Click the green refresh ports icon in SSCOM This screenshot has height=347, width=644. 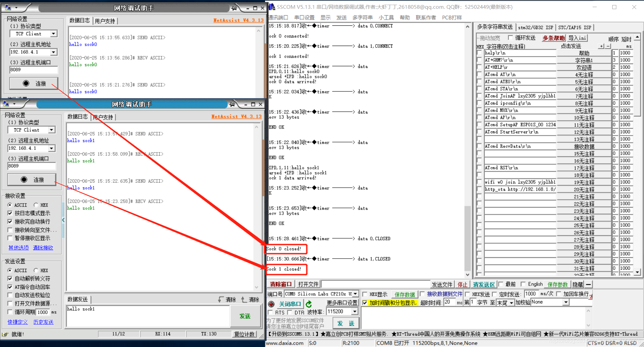pos(309,304)
